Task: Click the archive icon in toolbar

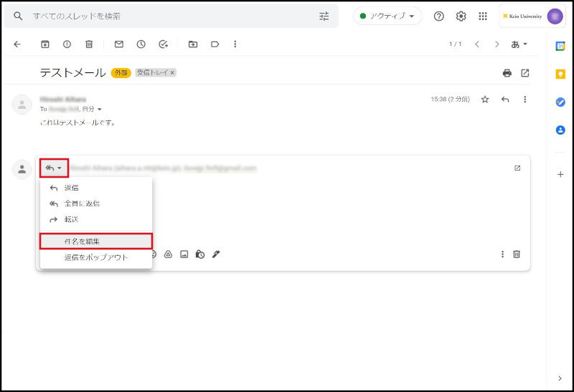Action: [x=45, y=44]
